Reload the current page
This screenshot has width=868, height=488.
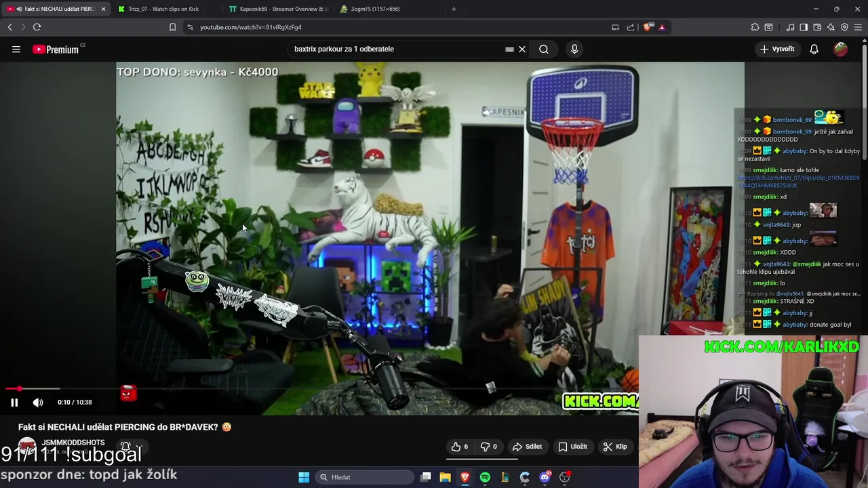click(37, 27)
